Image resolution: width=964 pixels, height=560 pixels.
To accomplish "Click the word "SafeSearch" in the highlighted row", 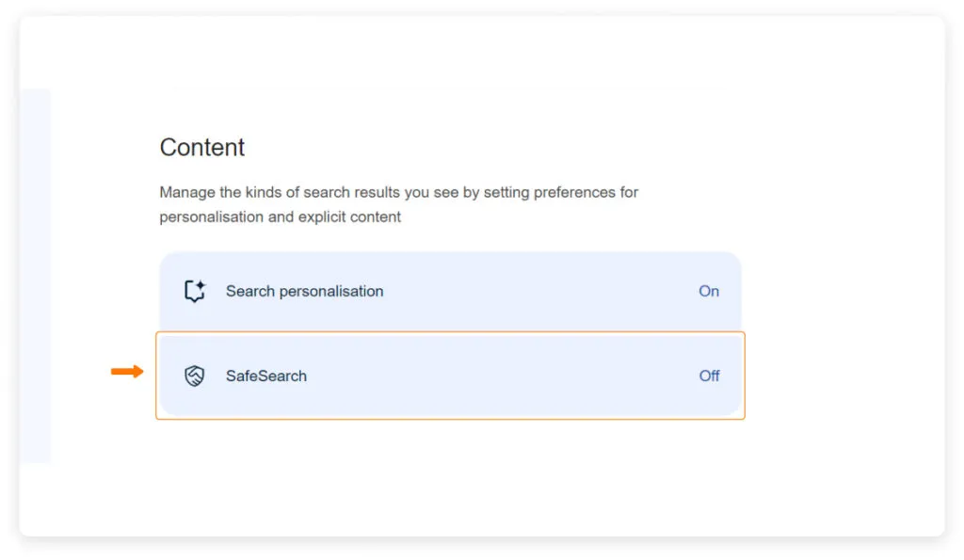I will (266, 376).
